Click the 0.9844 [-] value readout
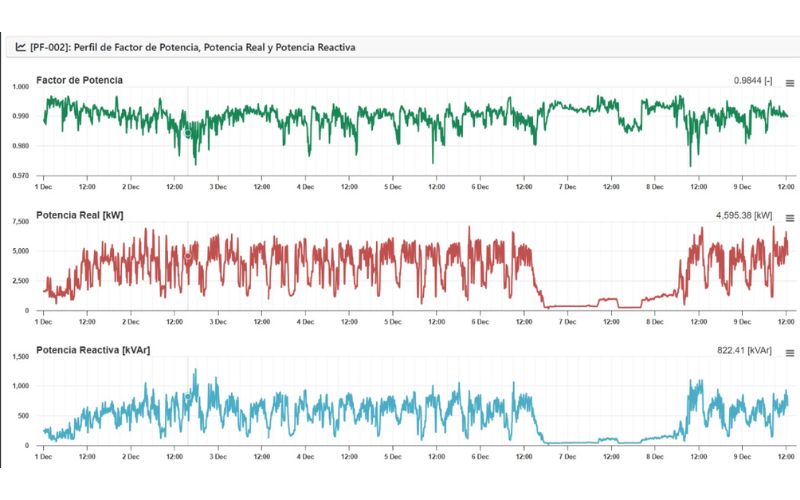Viewport: 800px width, 500px height. 752,81
